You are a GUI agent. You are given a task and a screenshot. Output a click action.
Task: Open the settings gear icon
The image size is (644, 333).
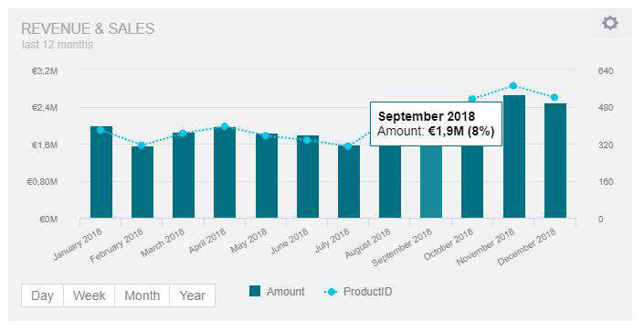pyautogui.click(x=610, y=23)
